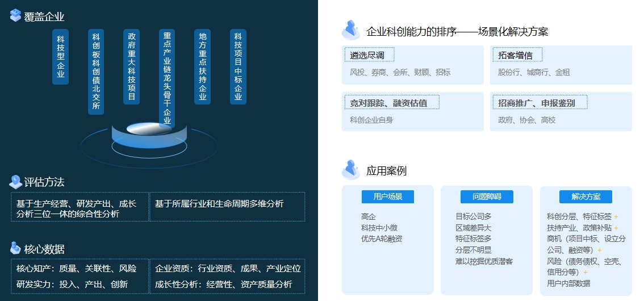Screen dimensions: 644x301
Task: Click 科创分层、特征标签 in the 解决方案 card
Action: pyautogui.click(x=579, y=216)
